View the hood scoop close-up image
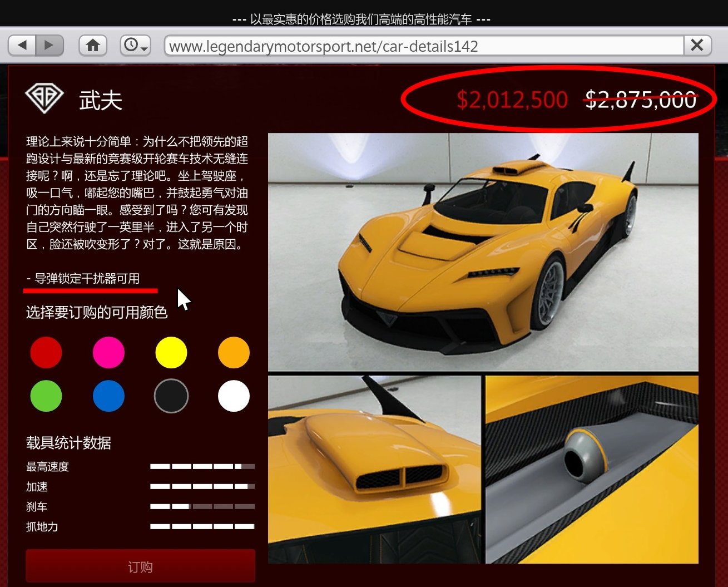Image resolution: width=728 pixels, height=587 pixels. coord(374,470)
